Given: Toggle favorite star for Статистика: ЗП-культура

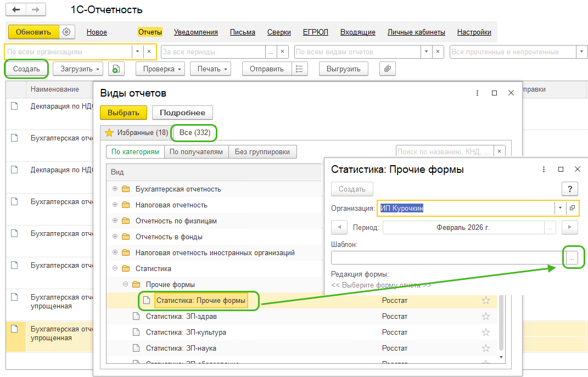Looking at the screenshot, I should pyautogui.click(x=485, y=332).
